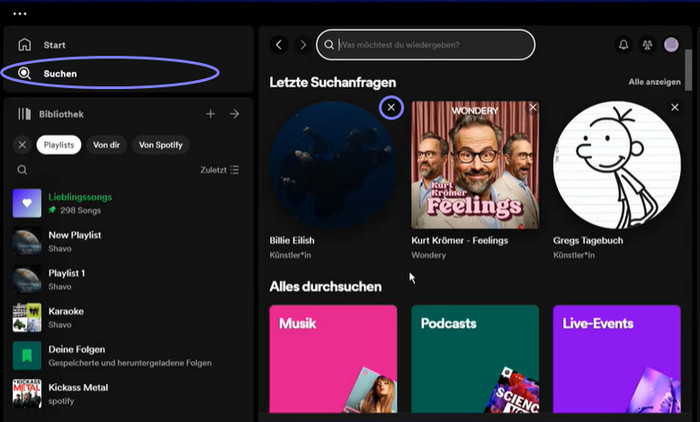700x422 pixels.
Task: Go back with the left chevron
Action: coord(279,45)
